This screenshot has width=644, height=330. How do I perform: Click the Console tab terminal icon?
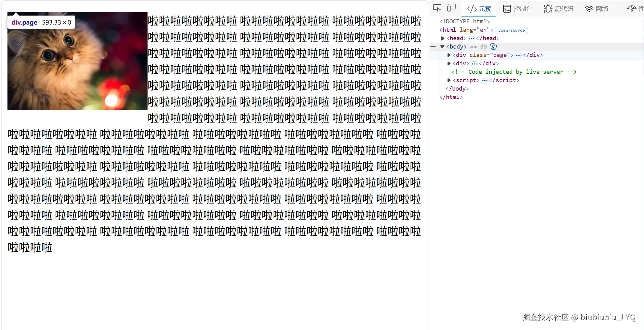pyautogui.click(x=507, y=9)
